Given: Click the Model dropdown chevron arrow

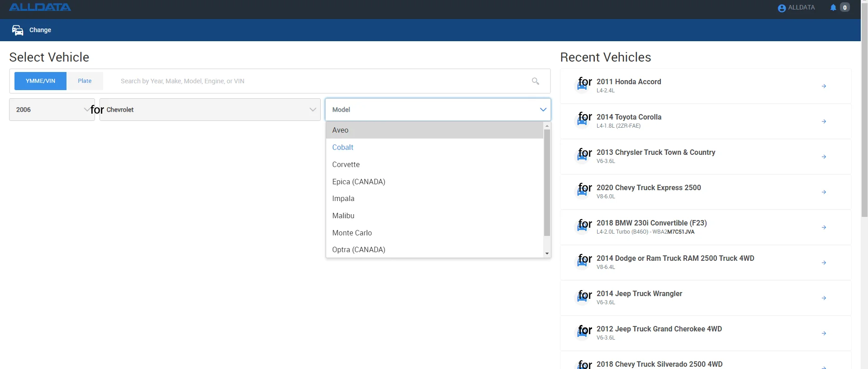Looking at the screenshot, I should tap(543, 110).
